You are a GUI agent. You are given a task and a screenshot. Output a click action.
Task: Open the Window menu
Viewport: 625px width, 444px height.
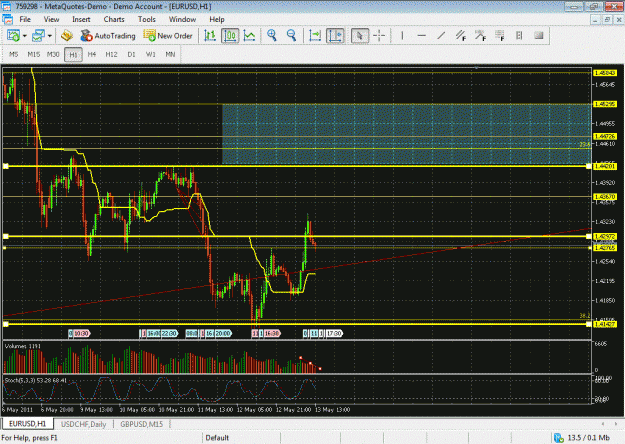coord(182,20)
